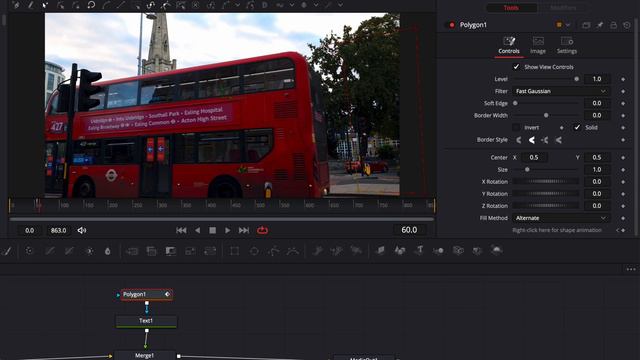
Task: Play the clip forward
Action: [227, 230]
